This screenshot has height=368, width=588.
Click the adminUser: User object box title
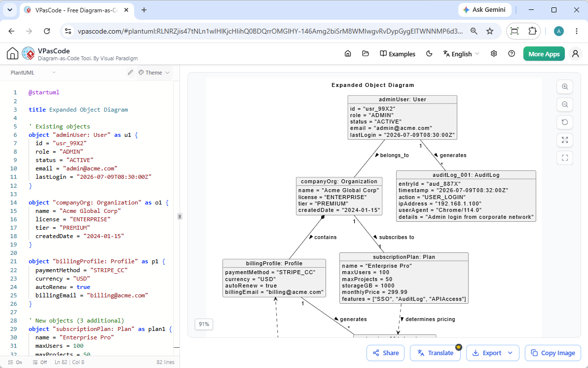(x=403, y=99)
